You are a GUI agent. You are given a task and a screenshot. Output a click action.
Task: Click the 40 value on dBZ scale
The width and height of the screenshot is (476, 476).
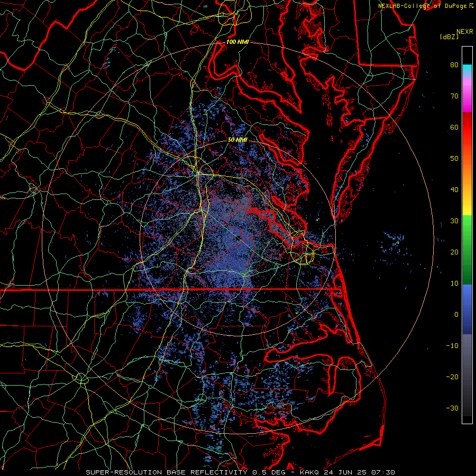pos(454,190)
